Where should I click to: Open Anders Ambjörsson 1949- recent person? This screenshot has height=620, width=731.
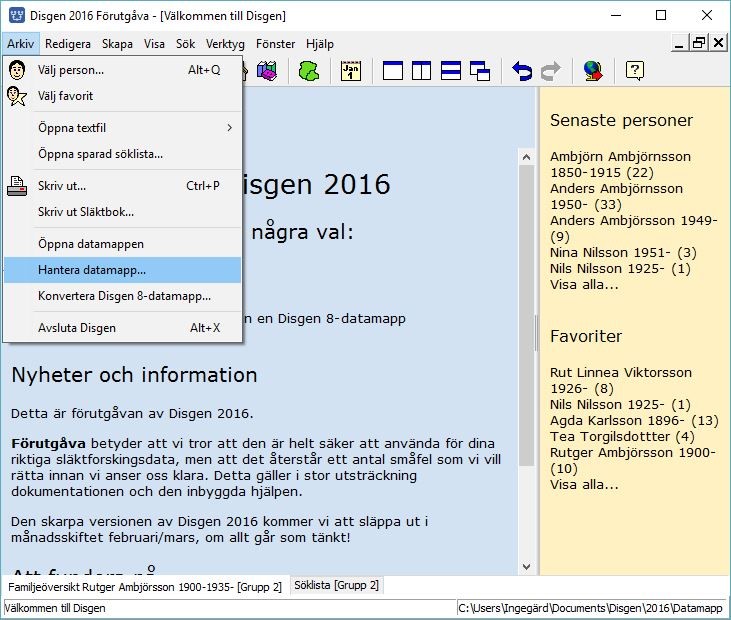634,228
